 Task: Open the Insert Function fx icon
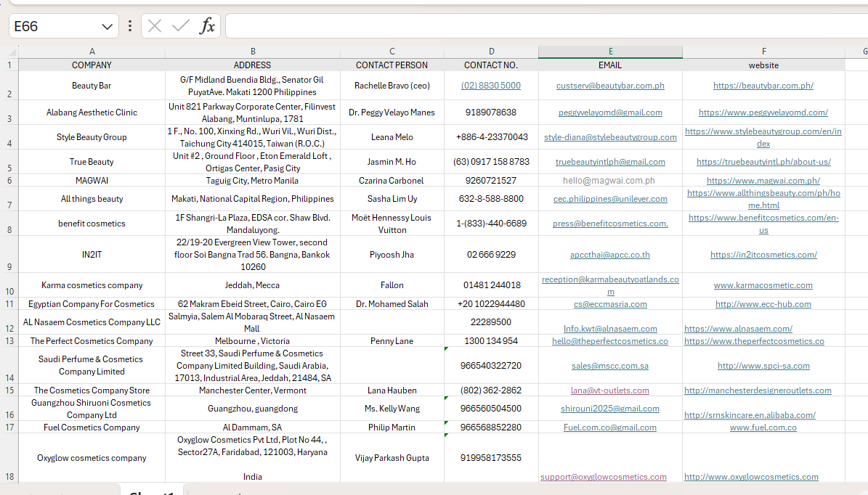pyautogui.click(x=207, y=26)
